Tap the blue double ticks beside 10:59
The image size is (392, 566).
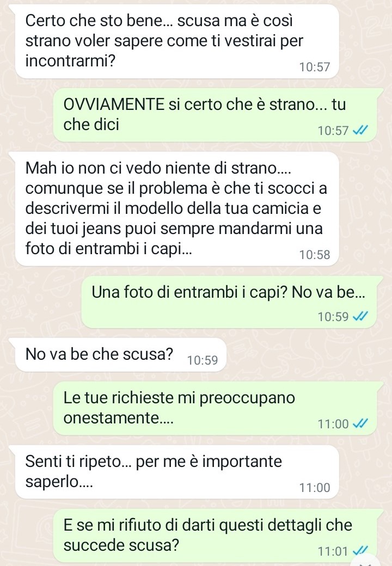pyautogui.click(x=360, y=316)
